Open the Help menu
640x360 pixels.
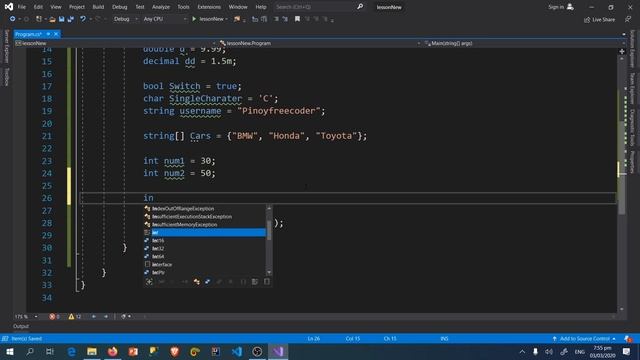[261, 7]
